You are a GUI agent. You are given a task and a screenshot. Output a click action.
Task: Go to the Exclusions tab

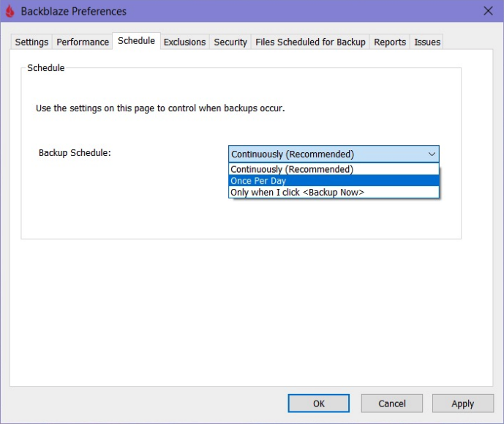pos(184,42)
